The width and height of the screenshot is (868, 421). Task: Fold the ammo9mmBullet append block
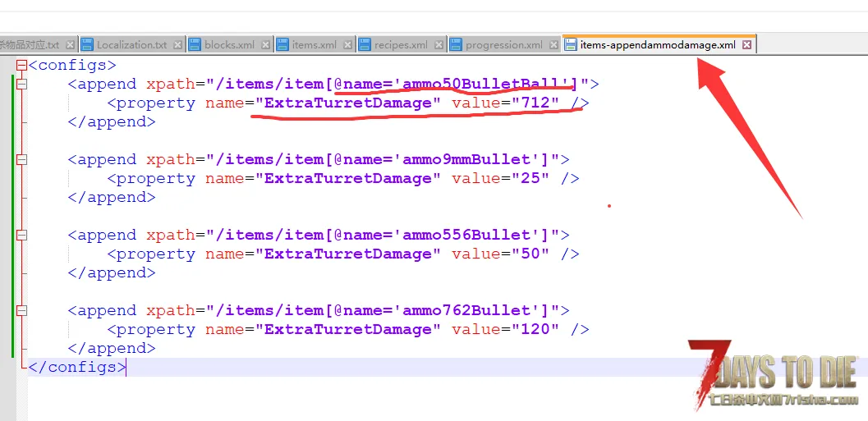[x=22, y=160]
